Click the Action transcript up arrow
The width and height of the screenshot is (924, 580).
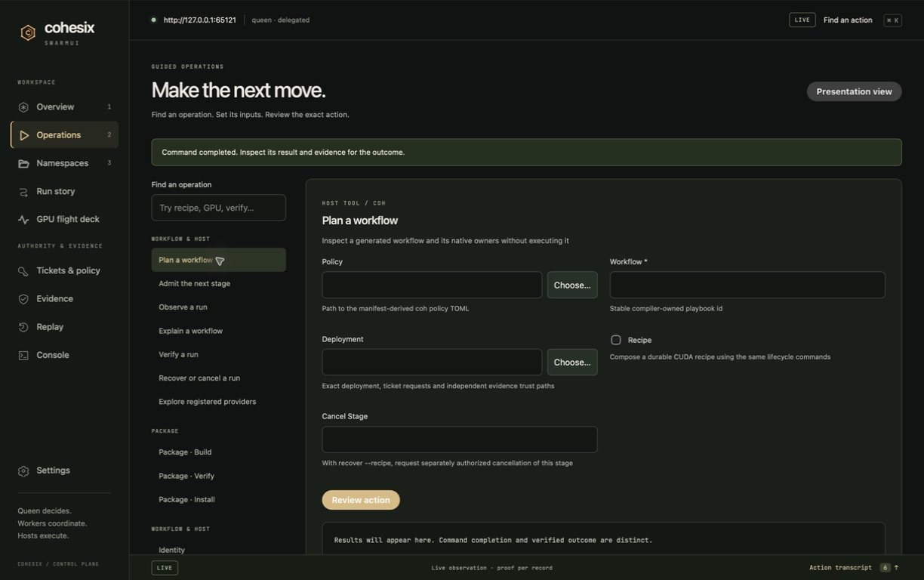tap(896, 567)
